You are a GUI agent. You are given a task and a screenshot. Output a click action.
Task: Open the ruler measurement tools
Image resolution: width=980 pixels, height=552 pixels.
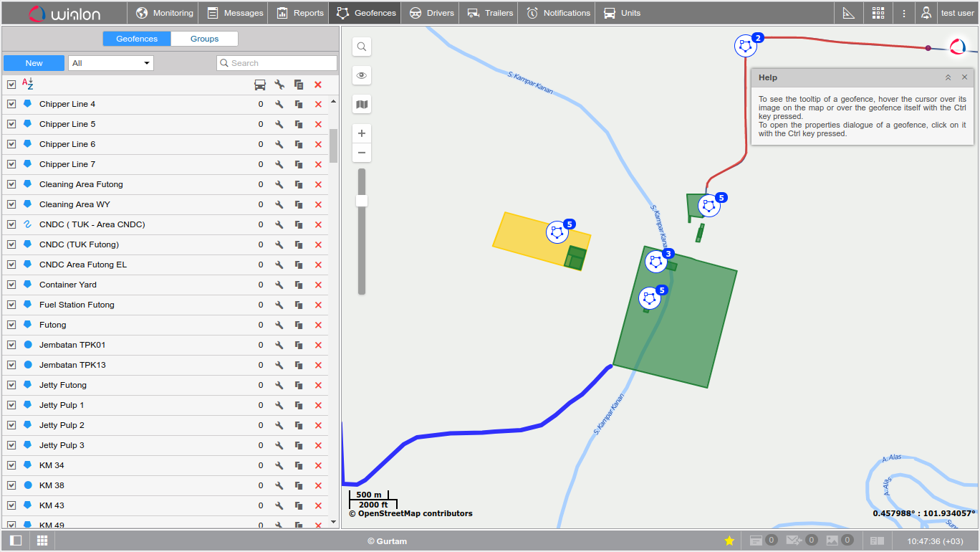[x=849, y=13]
